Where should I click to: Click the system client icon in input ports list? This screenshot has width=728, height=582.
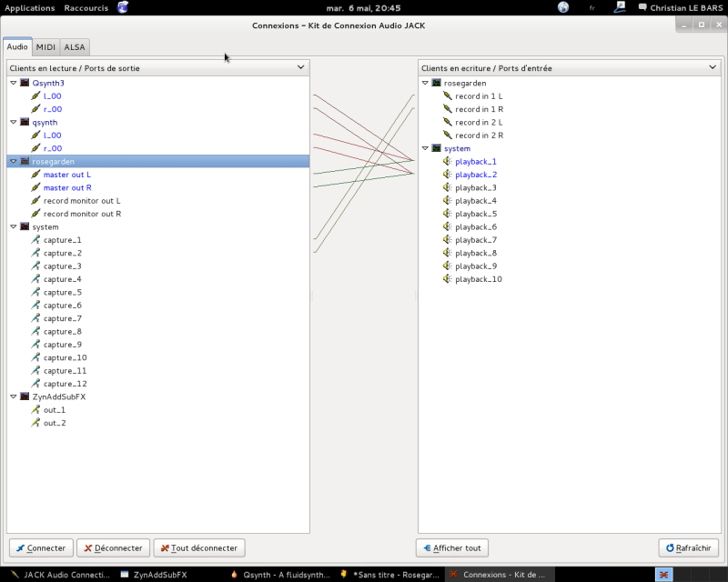pos(437,148)
